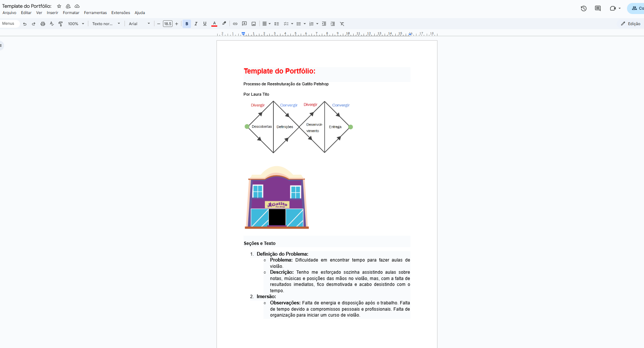Toggle italic formatting
The image size is (644, 348).
click(x=196, y=24)
